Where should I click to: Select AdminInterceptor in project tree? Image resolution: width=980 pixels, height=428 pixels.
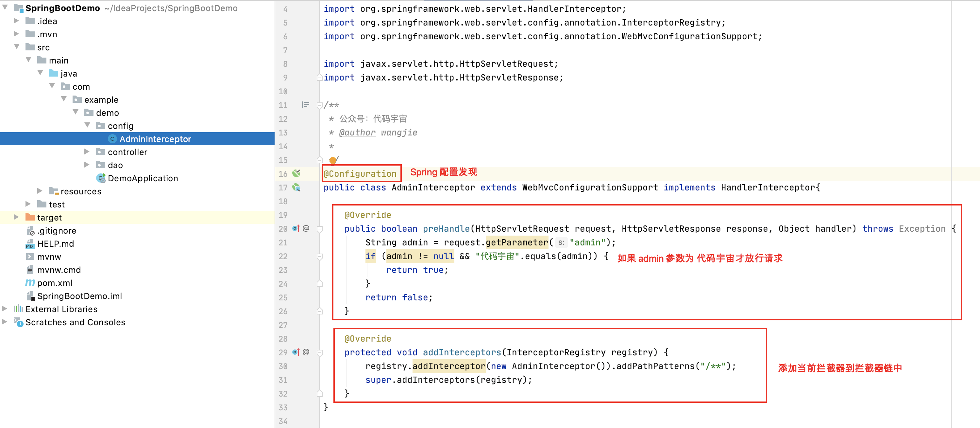155,139
